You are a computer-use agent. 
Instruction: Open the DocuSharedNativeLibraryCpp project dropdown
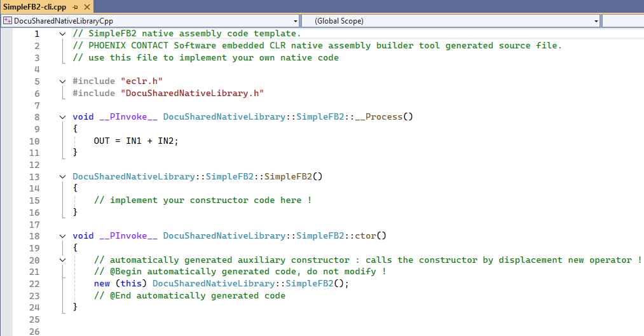click(x=296, y=21)
